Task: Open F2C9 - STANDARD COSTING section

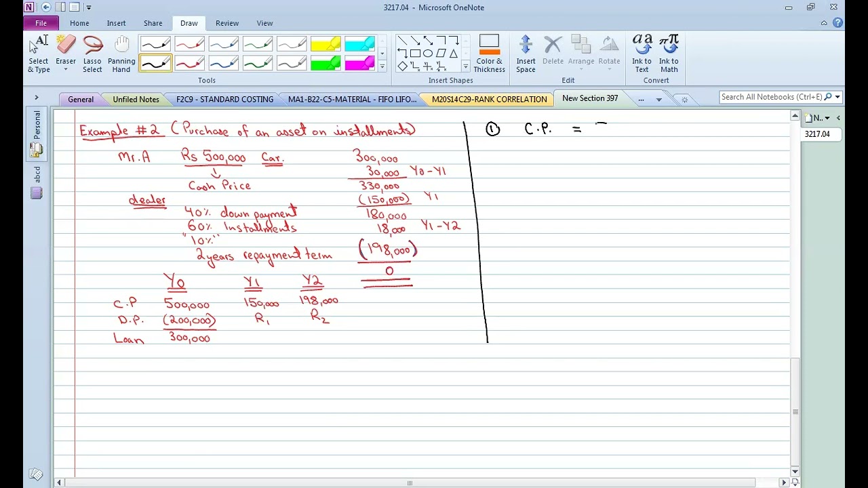Action: pos(224,99)
